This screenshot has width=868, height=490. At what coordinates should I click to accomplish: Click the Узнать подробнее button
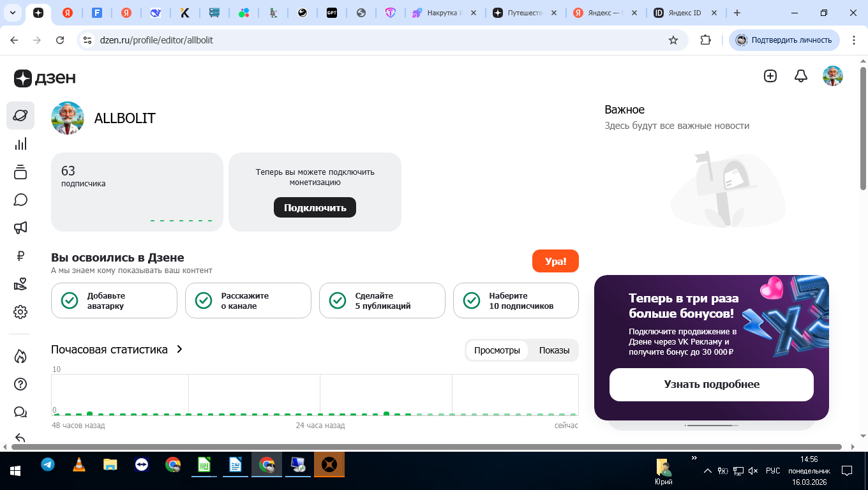pyautogui.click(x=712, y=384)
